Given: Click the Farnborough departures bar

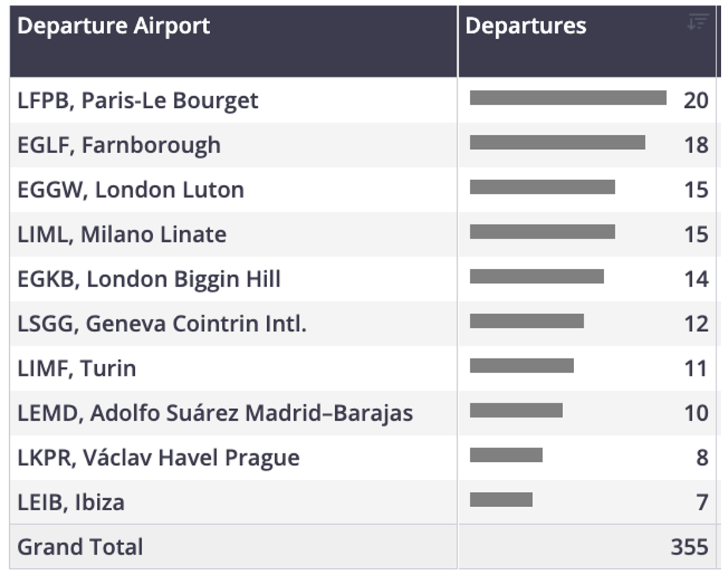Looking at the screenshot, I should [557, 142].
